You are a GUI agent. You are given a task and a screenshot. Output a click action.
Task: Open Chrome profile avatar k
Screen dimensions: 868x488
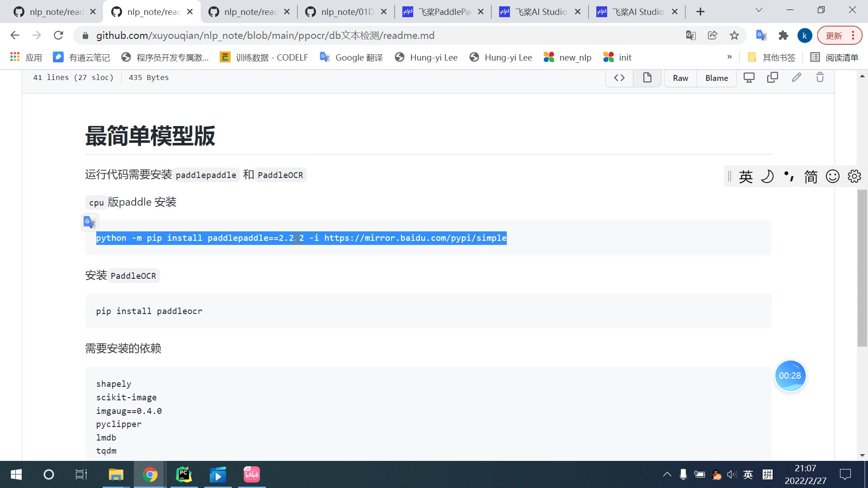[805, 36]
